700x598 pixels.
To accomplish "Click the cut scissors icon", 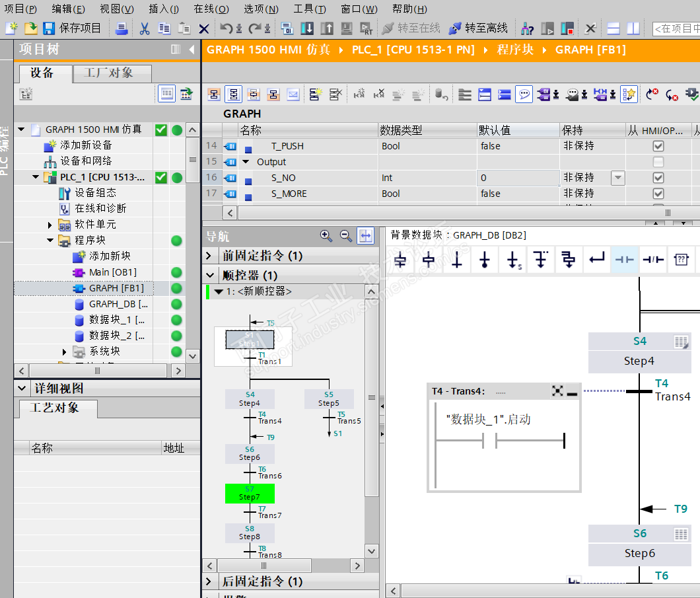I will pyautogui.click(x=144, y=28).
